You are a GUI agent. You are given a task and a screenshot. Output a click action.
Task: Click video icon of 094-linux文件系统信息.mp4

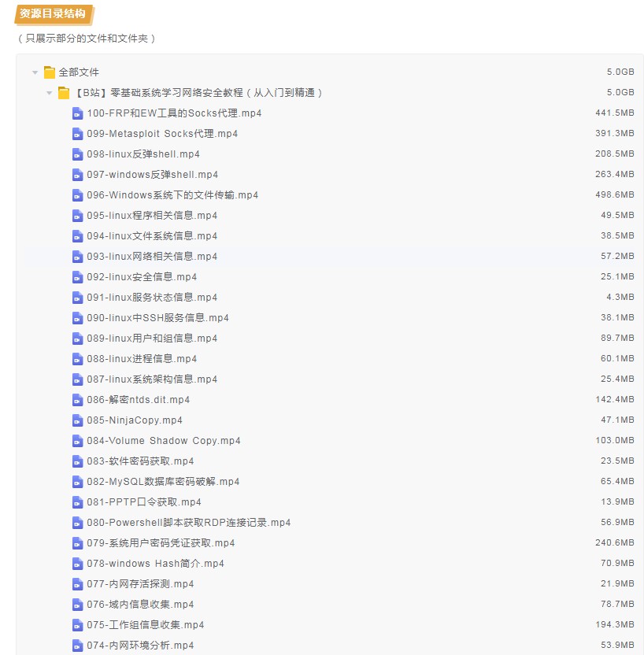[78, 236]
